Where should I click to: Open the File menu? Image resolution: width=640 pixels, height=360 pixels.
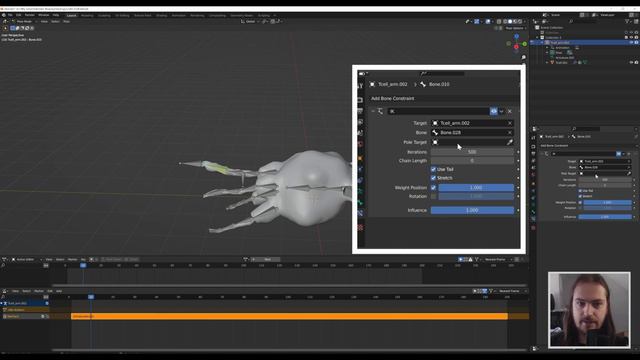point(10,15)
